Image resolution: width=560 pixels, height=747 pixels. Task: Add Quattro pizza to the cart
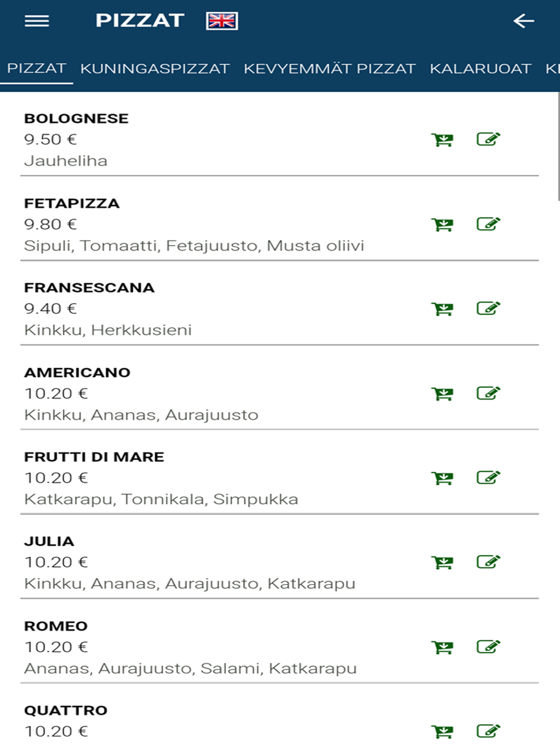click(x=442, y=731)
